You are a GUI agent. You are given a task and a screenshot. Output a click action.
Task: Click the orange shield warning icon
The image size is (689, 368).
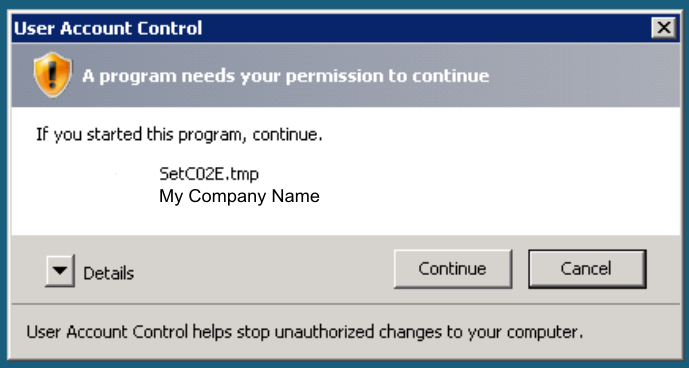(52, 75)
